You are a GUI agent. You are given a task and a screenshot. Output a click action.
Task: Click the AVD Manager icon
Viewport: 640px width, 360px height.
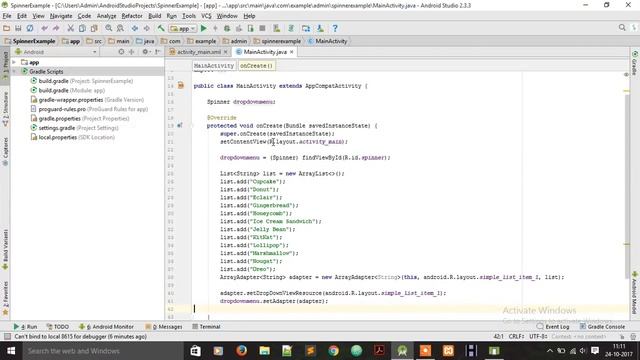[277, 28]
